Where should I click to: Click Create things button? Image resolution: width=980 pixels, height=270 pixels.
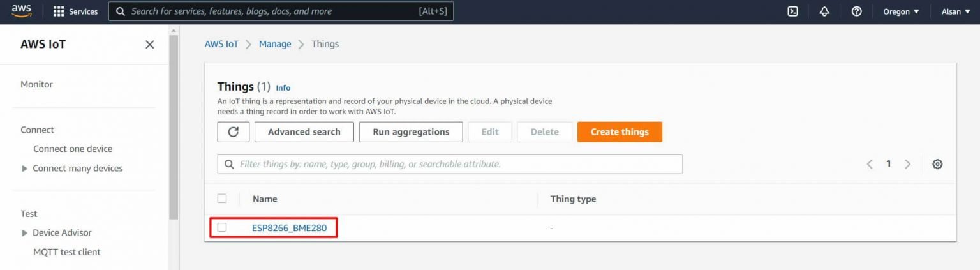(620, 131)
